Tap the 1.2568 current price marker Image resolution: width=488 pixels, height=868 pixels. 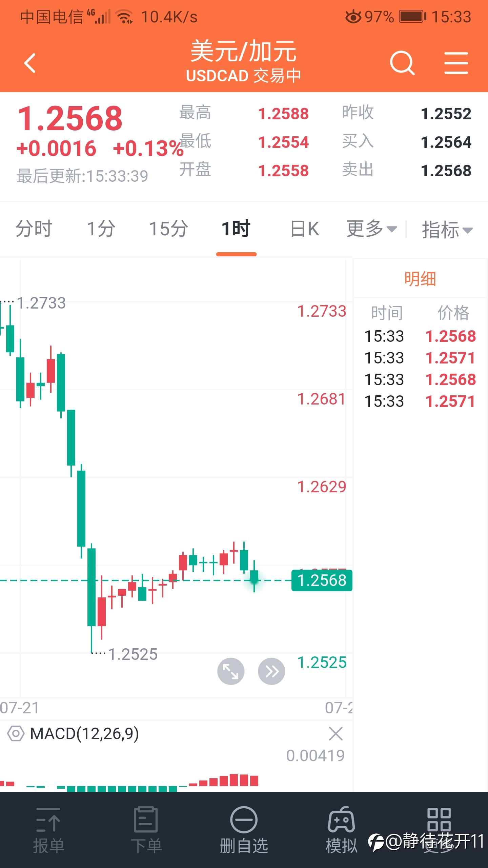pyautogui.click(x=322, y=580)
